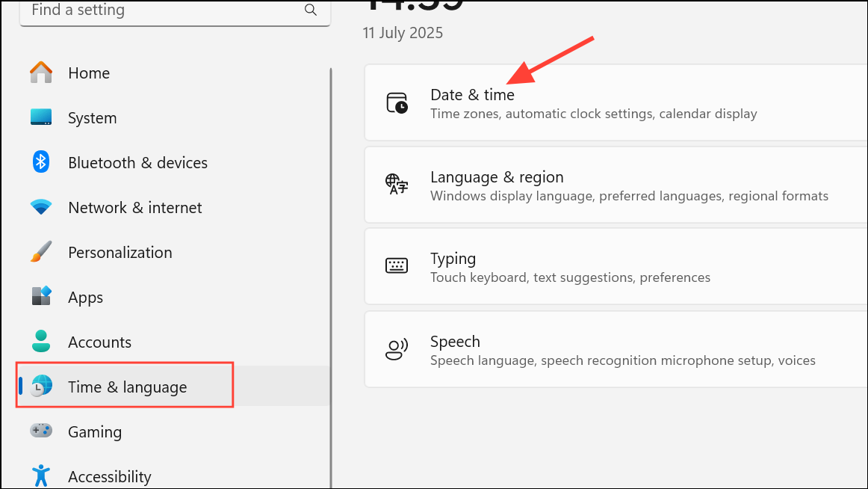
Task: Click the Language & region icon
Action: (397, 185)
